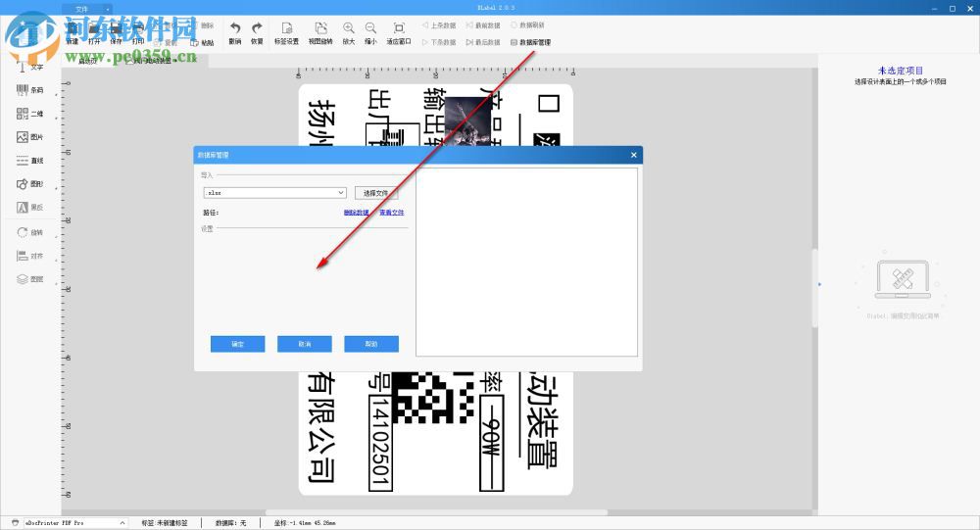Click 最前数据 first record

point(483,25)
